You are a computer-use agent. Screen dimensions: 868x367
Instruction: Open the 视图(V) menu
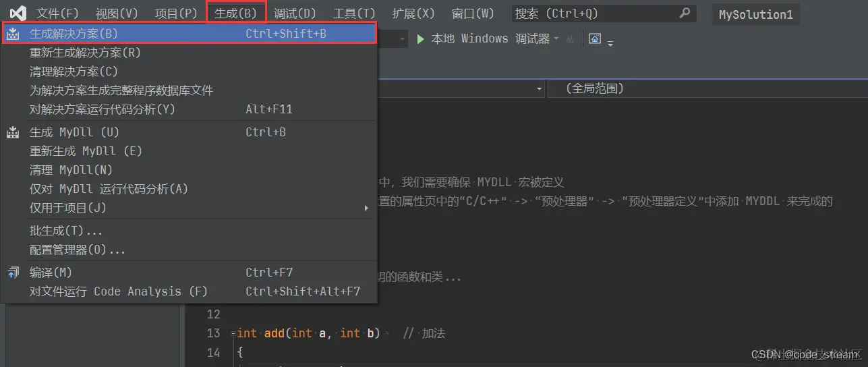click(117, 13)
